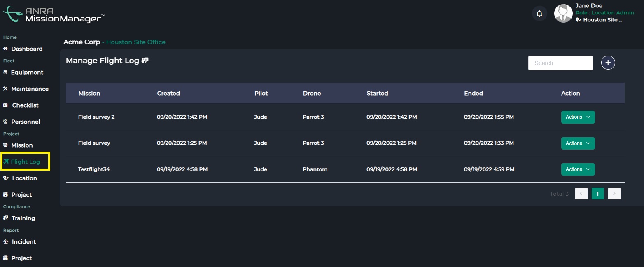644x267 pixels.
Task: Open the Checklist panel icon
Action: click(x=6, y=105)
